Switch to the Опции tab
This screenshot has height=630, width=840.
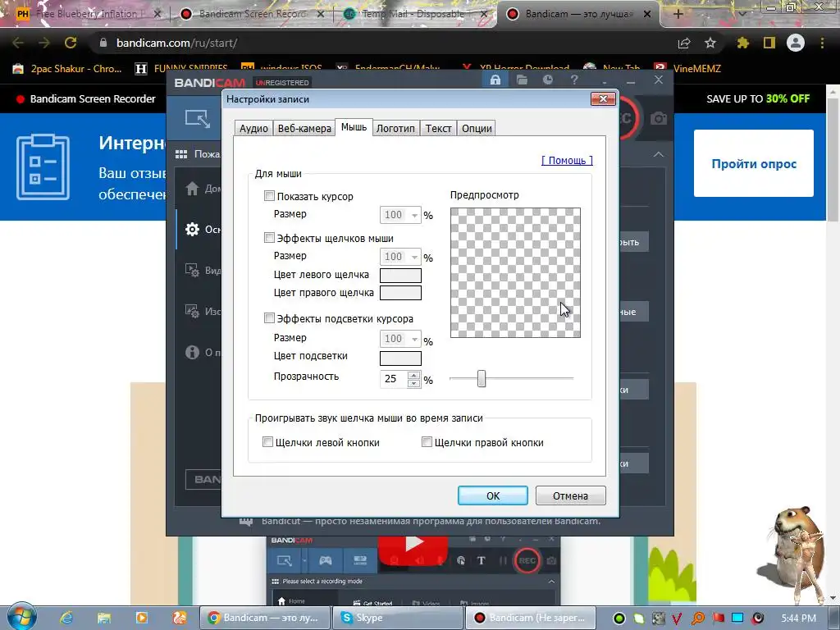click(x=477, y=129)
